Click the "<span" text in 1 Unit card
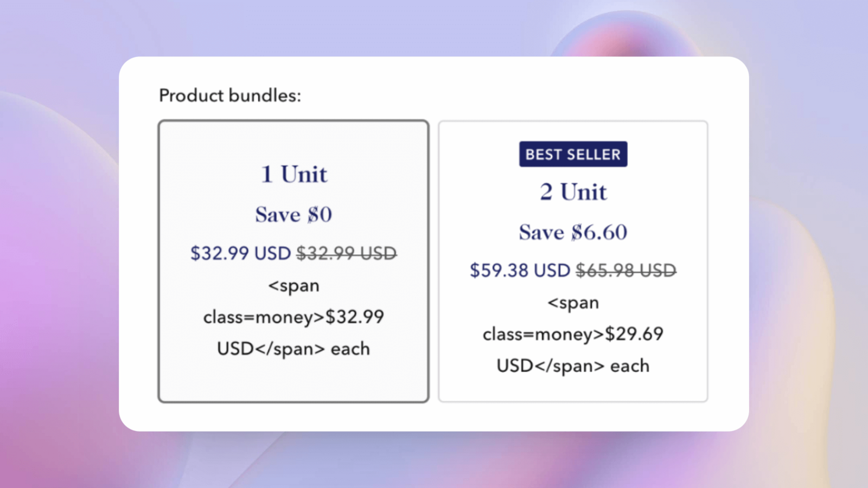868x488 pixels. [293, 286]
